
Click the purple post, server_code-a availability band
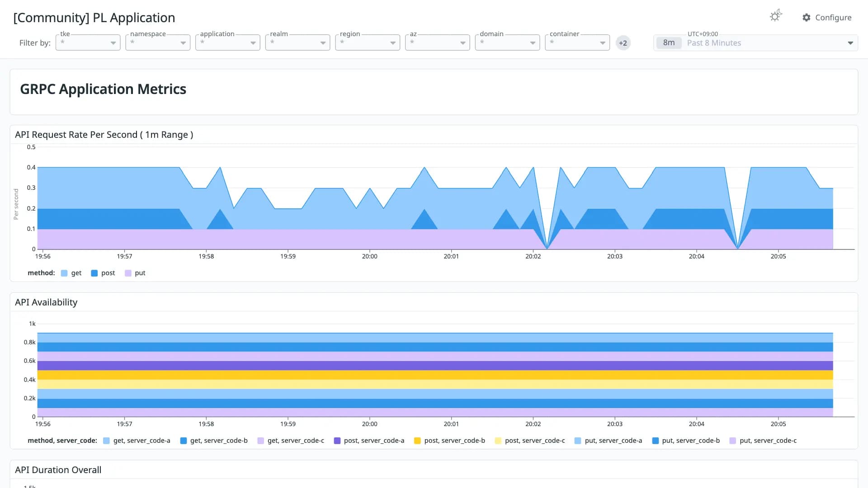435,366
